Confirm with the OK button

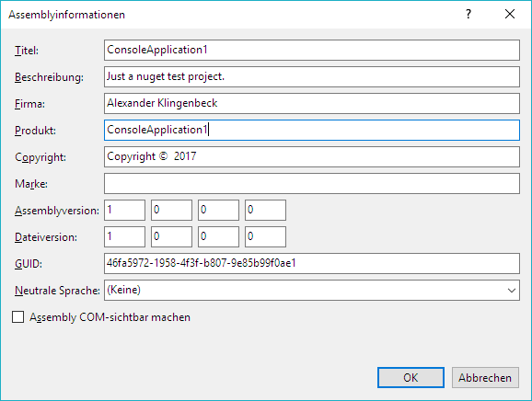[x=411, y=378]
